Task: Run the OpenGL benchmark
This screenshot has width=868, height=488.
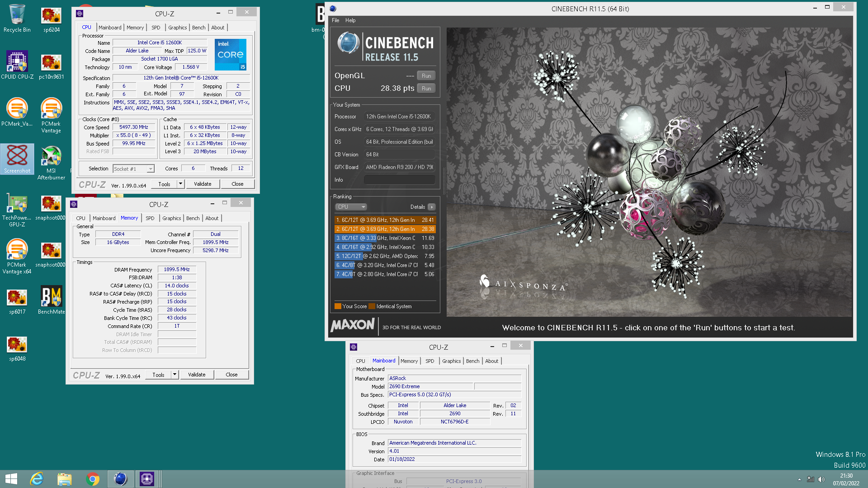Action: click(x=426, y=76)
